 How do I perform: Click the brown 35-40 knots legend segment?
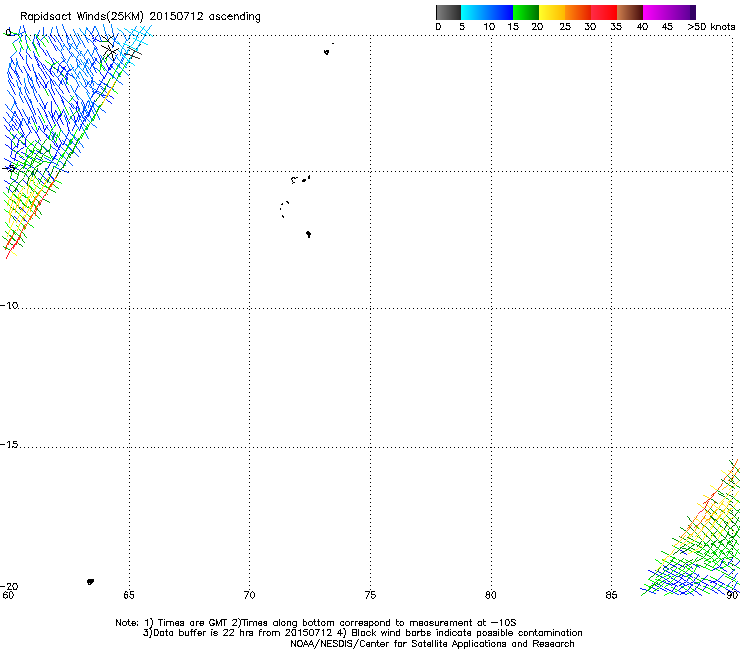click(x=630, y=12)
